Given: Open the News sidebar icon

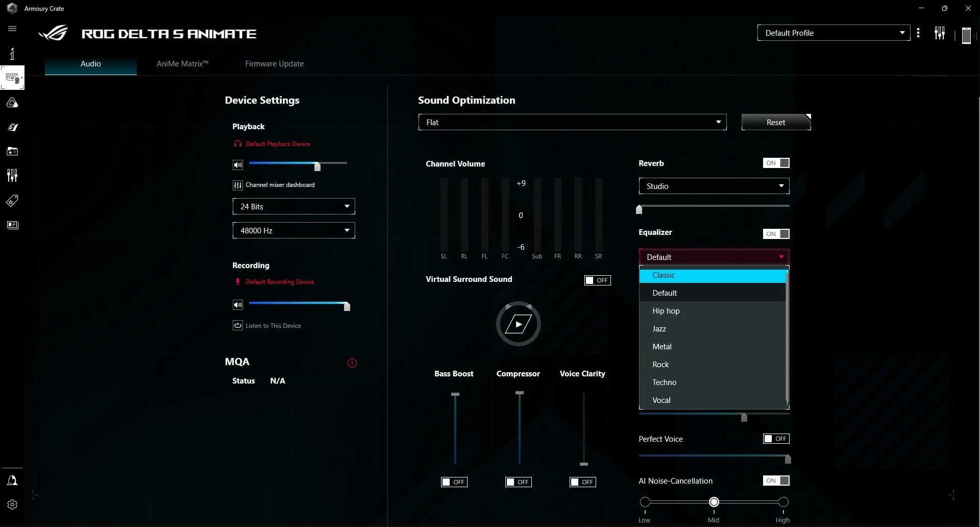Looking at the screenshot, I should 12,225.
